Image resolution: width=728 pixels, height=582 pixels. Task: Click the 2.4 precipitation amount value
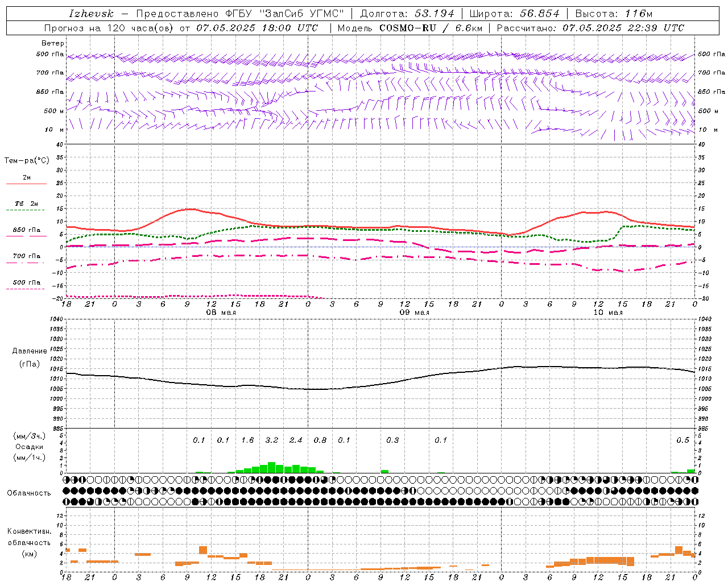point(296,440)
